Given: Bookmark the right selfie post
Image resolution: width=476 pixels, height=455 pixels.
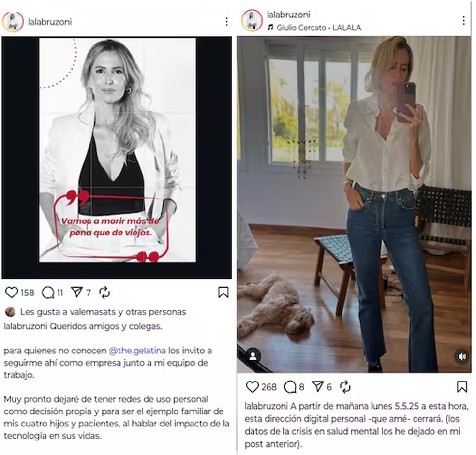Looking at the screenshot, I should (x=462, y=387).
